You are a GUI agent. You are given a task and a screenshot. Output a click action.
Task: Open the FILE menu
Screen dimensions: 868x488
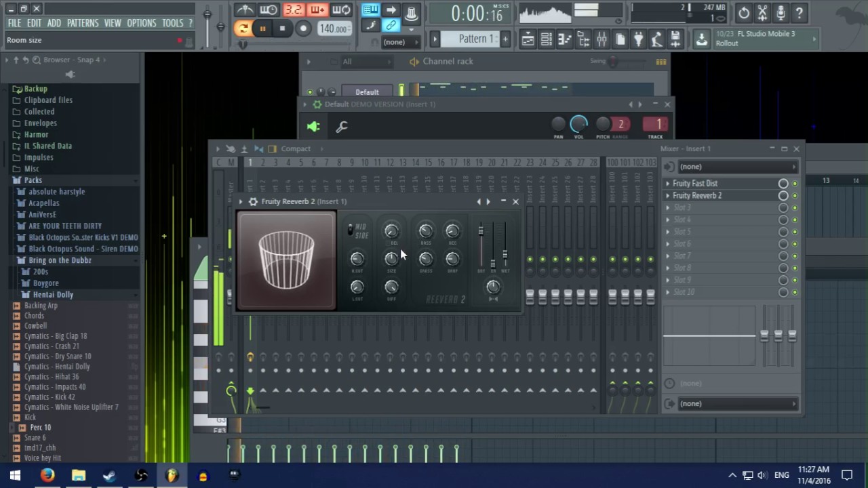(14, 23)
